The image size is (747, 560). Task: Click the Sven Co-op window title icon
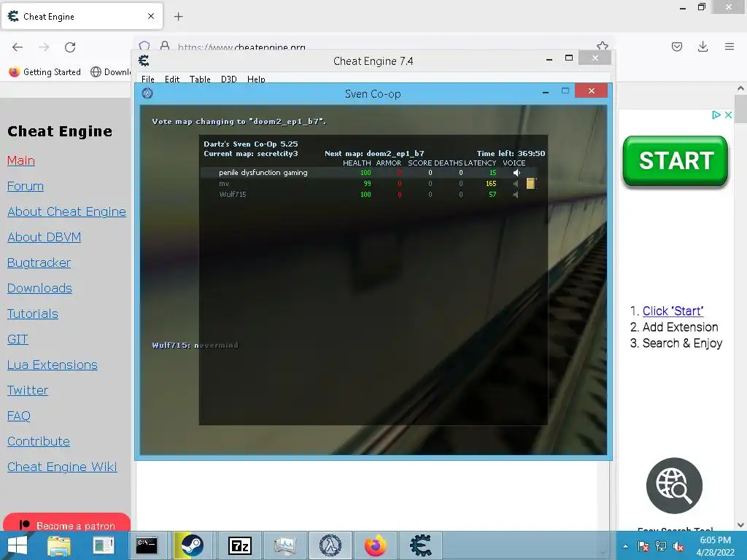click(147, 93)
